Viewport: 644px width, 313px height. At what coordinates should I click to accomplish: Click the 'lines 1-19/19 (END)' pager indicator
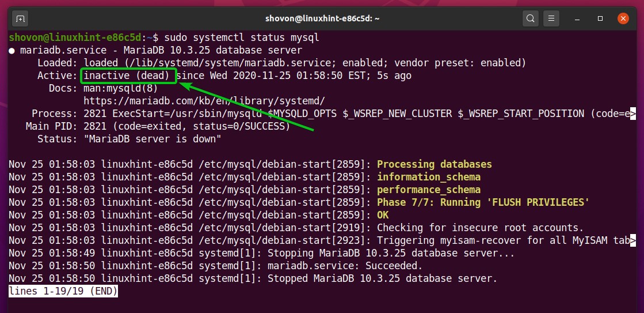click(x=63, y=292)
